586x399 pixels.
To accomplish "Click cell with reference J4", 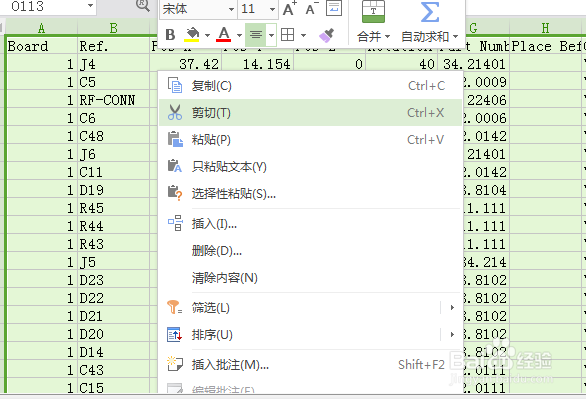I will tap(114, 64).
